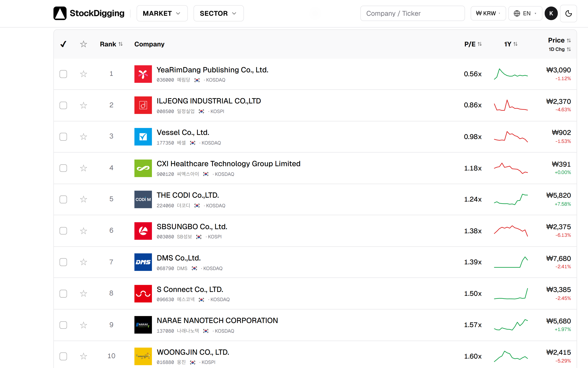Open THE CODI M company logo
The image size is (588, 368).
(143, 199)
